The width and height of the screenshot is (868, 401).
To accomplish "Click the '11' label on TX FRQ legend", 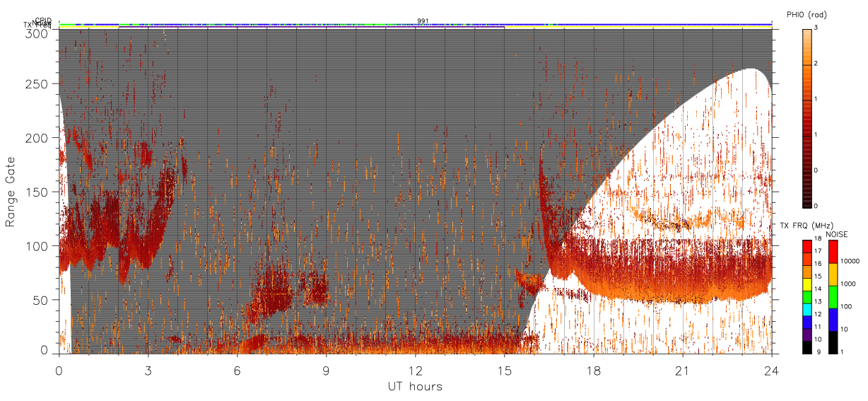I will pyautogui.click(x=817, y=326).
